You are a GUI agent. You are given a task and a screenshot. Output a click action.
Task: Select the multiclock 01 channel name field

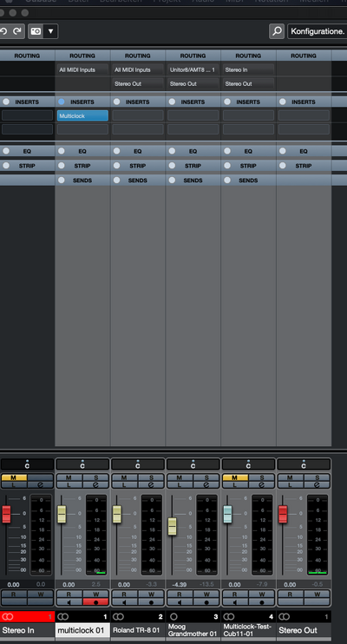82,630
